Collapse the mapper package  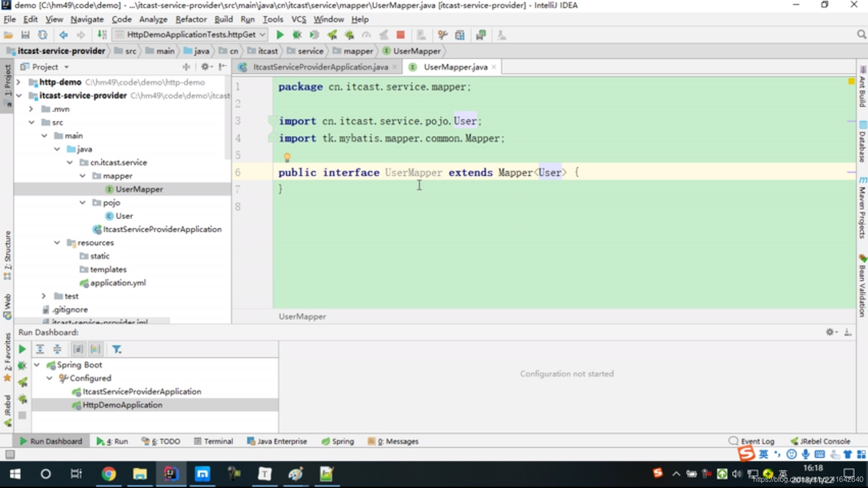click(x=82, y=176)
